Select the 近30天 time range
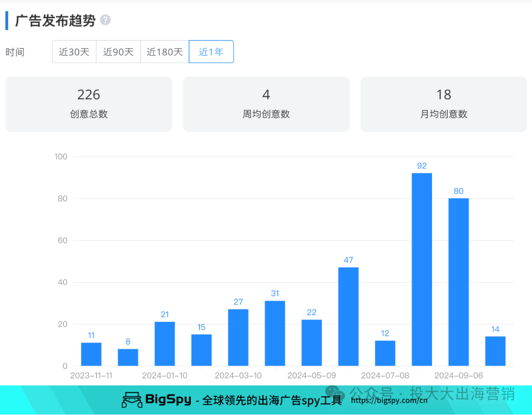Viewport: 532px width, 415px height. [74, 52]
